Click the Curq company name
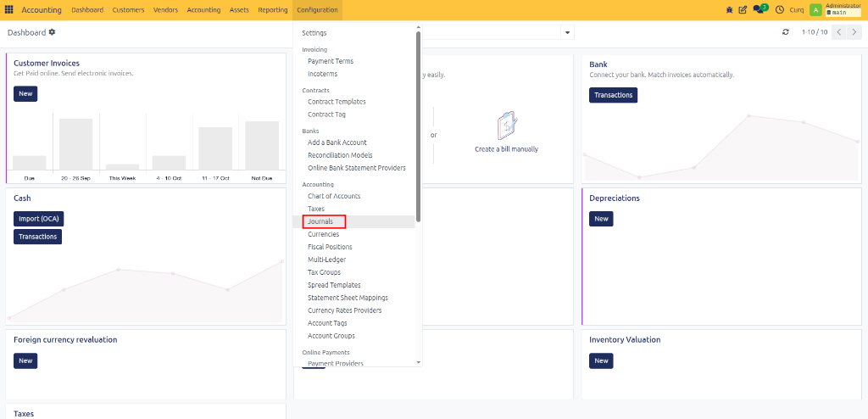Image resolution: width=868 pixels, height=419 pixels. tap(797, 10)
